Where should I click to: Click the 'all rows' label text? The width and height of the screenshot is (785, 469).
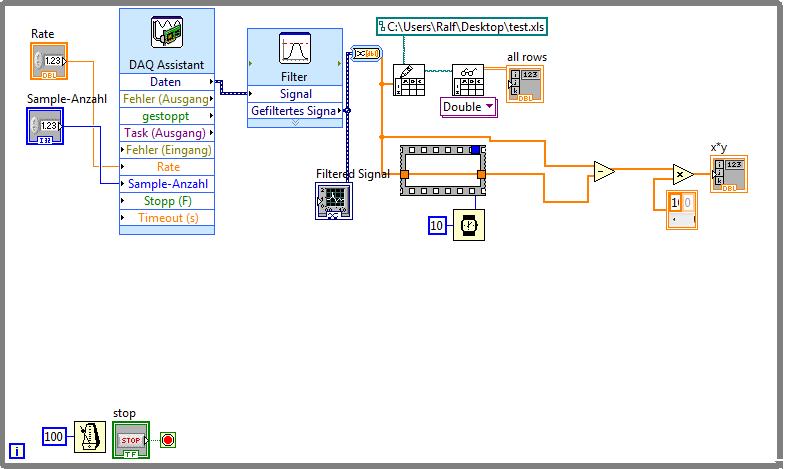click(x=527, y=57)
